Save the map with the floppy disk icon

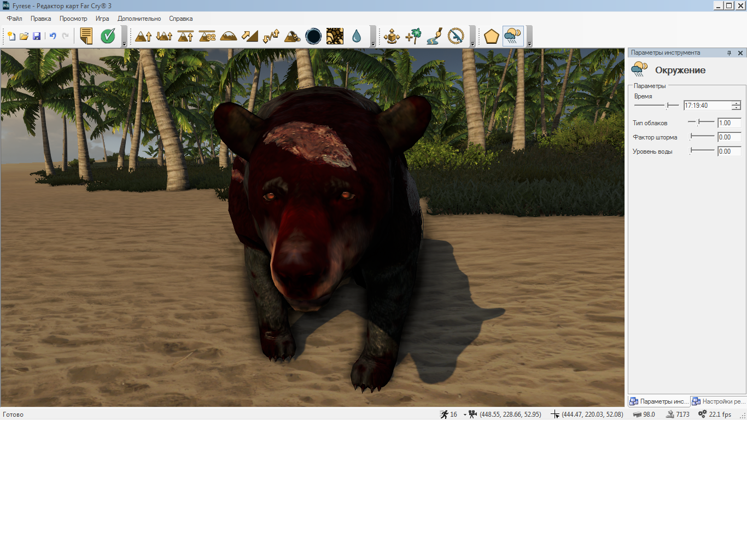37,36
